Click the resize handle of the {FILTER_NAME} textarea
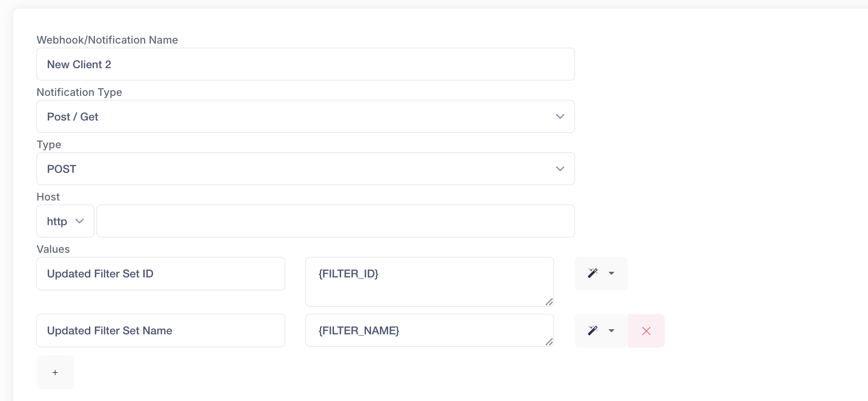868x401 pixels. coord(549,342)
